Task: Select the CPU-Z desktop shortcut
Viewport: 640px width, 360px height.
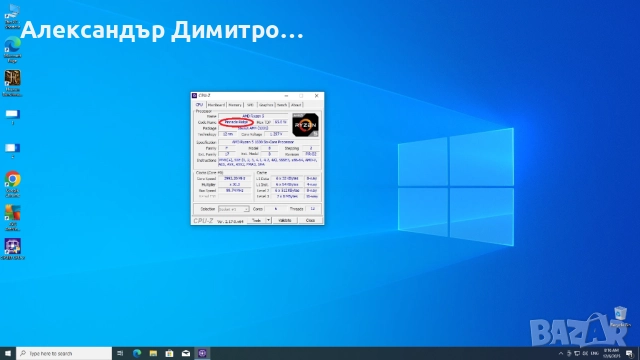Action: (12, 249)
